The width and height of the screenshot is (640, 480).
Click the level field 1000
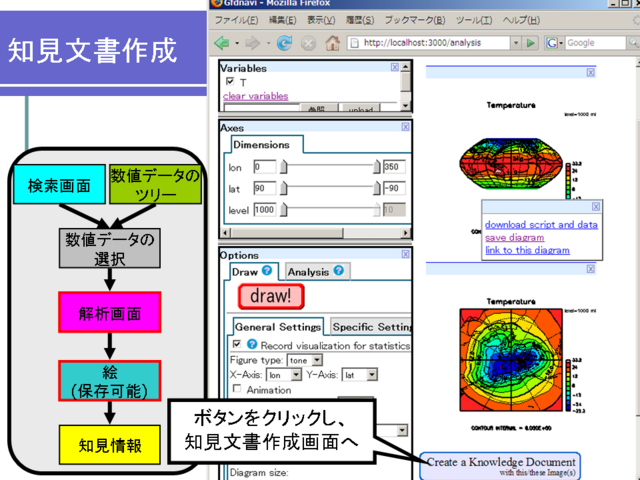[264, 210]
